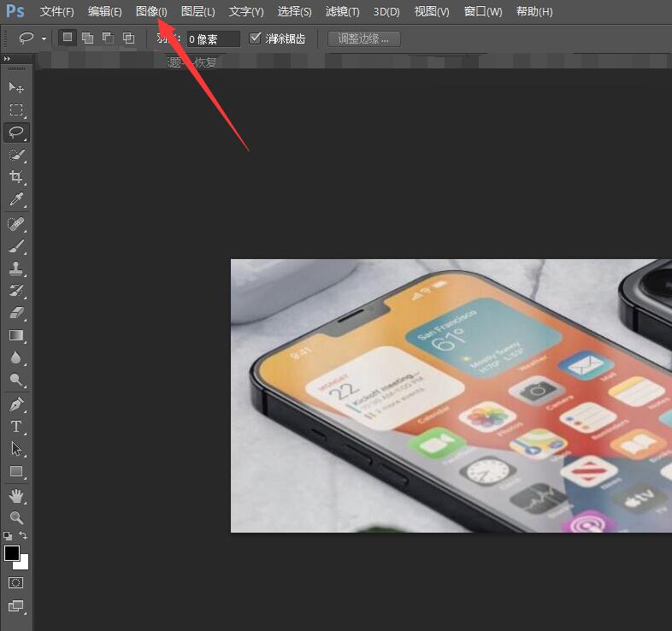This screenshot has width=672, height=631.
Task: Choose New Selection mode
Action: [x=68, y=38]
